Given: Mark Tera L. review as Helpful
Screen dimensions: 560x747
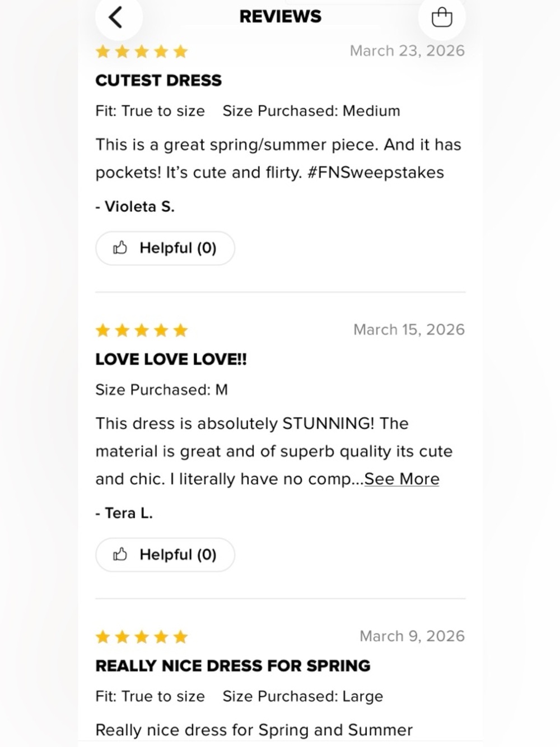Looking at the screenshot, I should pyautogui.click(x=165, y=554).
